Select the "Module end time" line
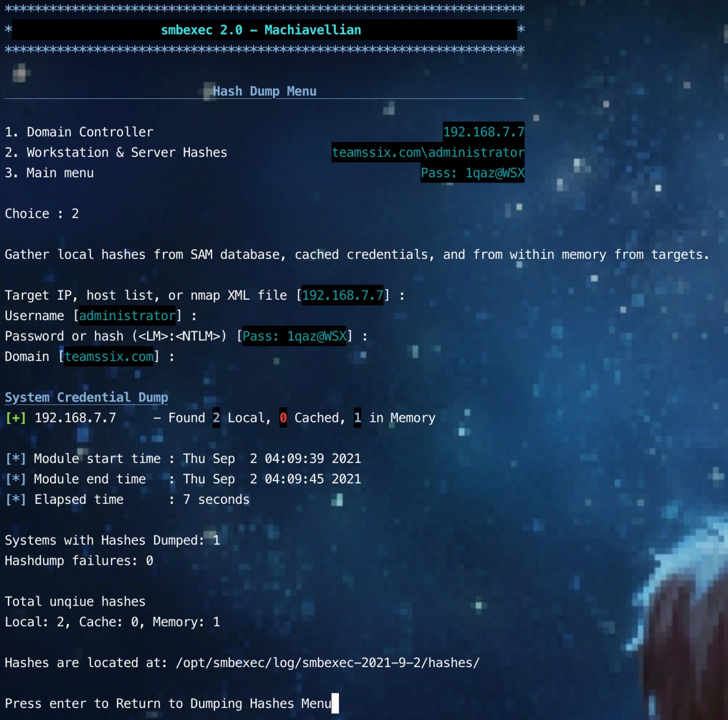 (183, 479)
